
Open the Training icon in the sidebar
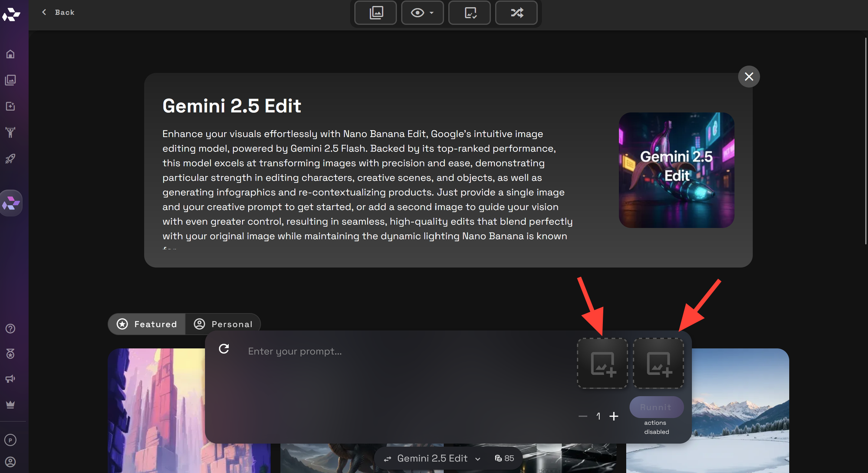(10, 132)
